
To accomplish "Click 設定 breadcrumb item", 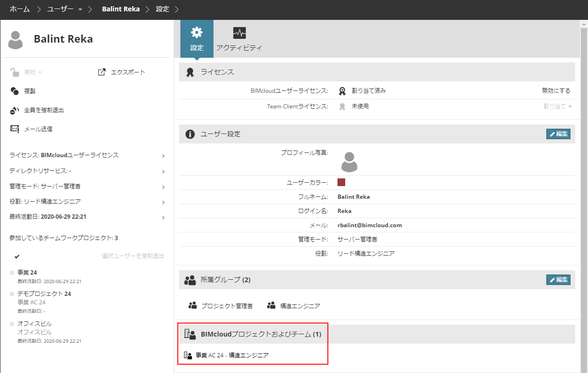I will point(162,9).
